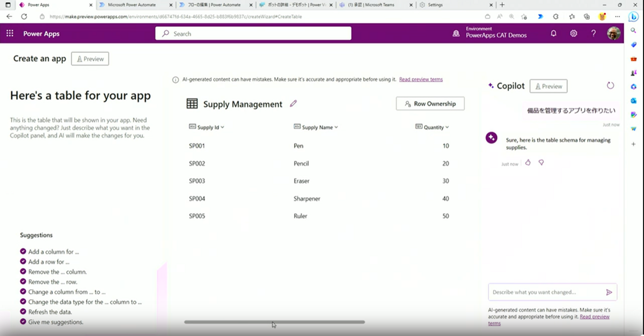
Task: Select the Eraser cell
Action: [x=302, y=181]
